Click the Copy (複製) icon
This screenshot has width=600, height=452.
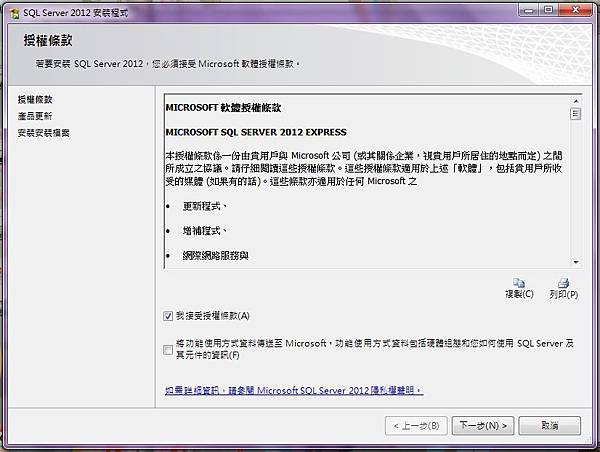[x=518, y=283]
